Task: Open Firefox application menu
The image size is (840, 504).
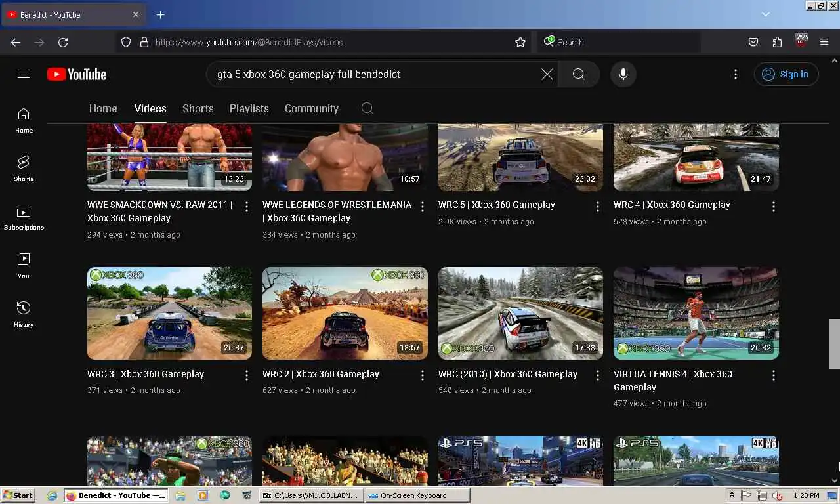Action: [x=824, y=42]
